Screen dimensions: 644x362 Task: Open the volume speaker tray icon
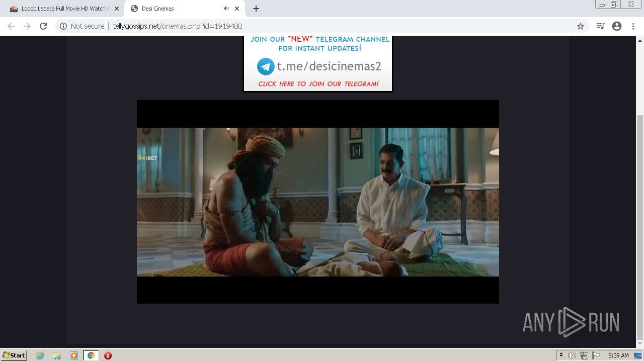[x=572, y=355]
